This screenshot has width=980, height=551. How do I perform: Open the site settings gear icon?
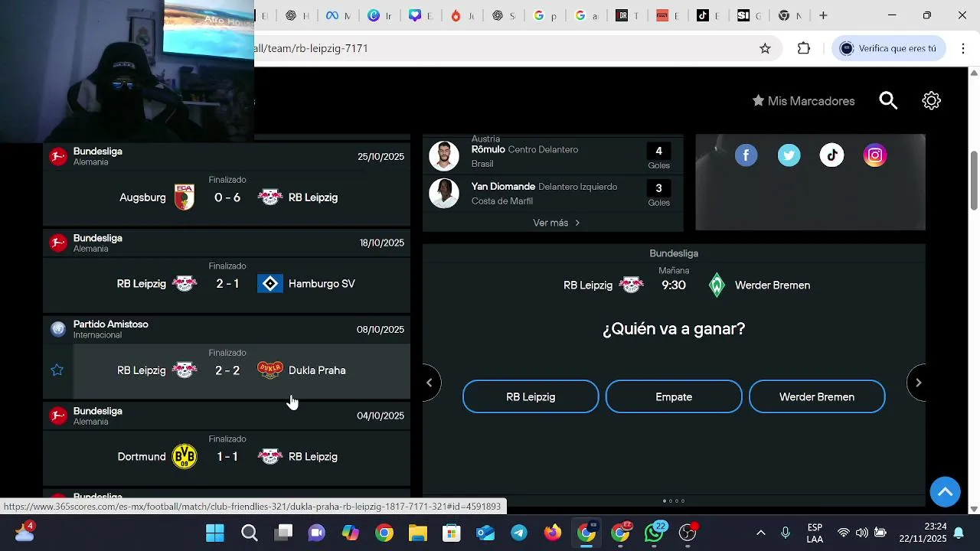(931, 100)
